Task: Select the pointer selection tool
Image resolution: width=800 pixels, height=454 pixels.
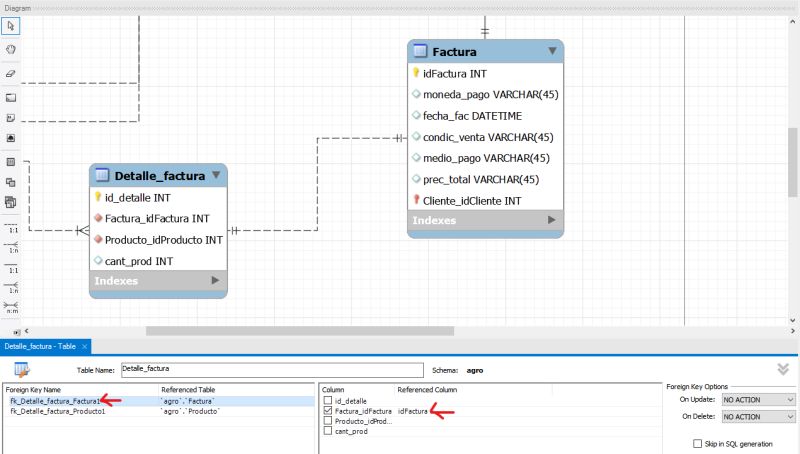Action: [x=11, y=26]
